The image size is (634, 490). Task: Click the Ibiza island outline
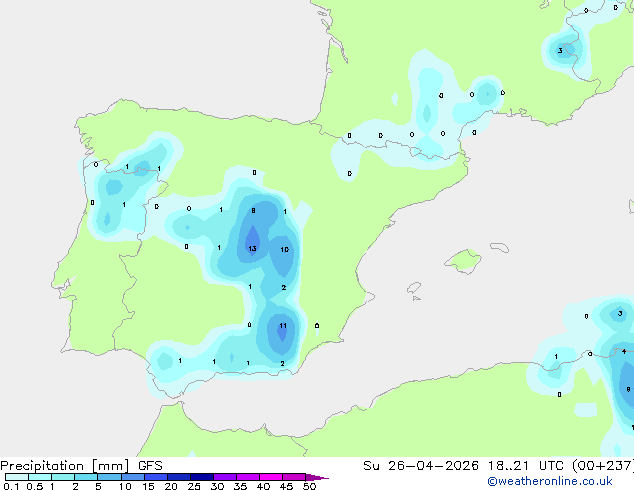414,288
